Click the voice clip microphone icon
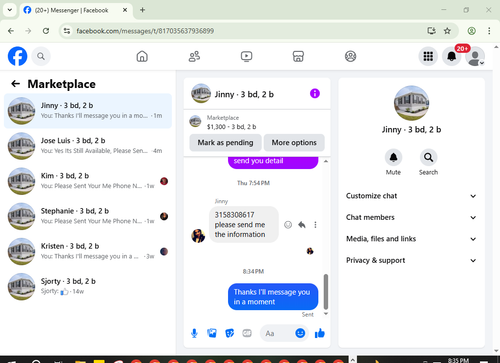This screenshot has width=500, height=363. (x=194, y=333)
